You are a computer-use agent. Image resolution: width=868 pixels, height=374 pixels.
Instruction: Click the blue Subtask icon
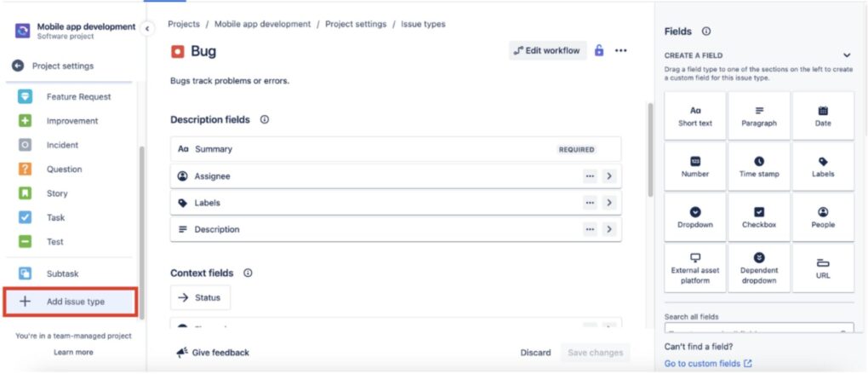point(25,273)
